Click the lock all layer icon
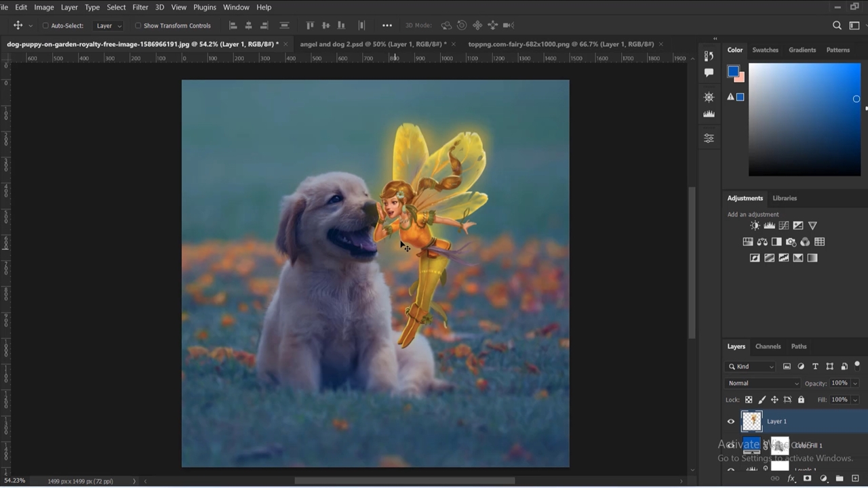Screen dimensions: 868x488 coord(801,400)
